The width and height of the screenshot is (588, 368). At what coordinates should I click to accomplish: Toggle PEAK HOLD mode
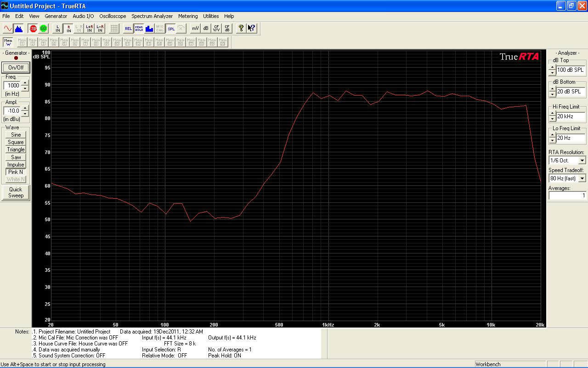(139, 29)
